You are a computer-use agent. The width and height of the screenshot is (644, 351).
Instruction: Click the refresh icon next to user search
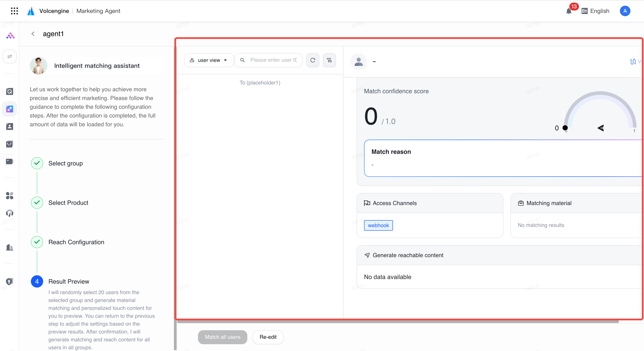point(313,60)
